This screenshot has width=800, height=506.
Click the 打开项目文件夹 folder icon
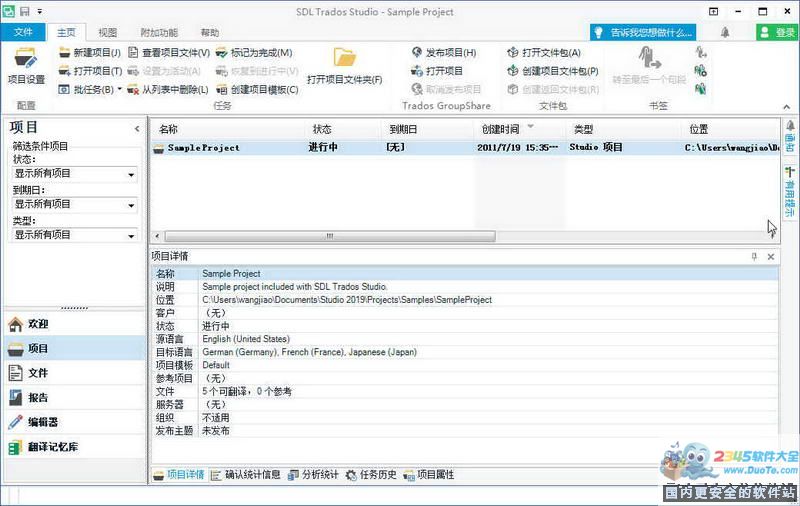344,58
